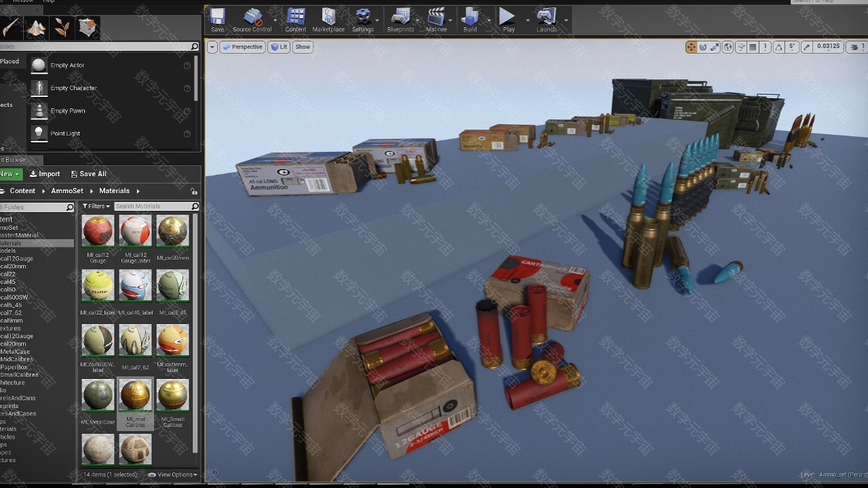Image resolution: width=868 pixels, height=488 pixels.
Task: Select the Translate gizmo tool
Action: (x=691, y=47)
